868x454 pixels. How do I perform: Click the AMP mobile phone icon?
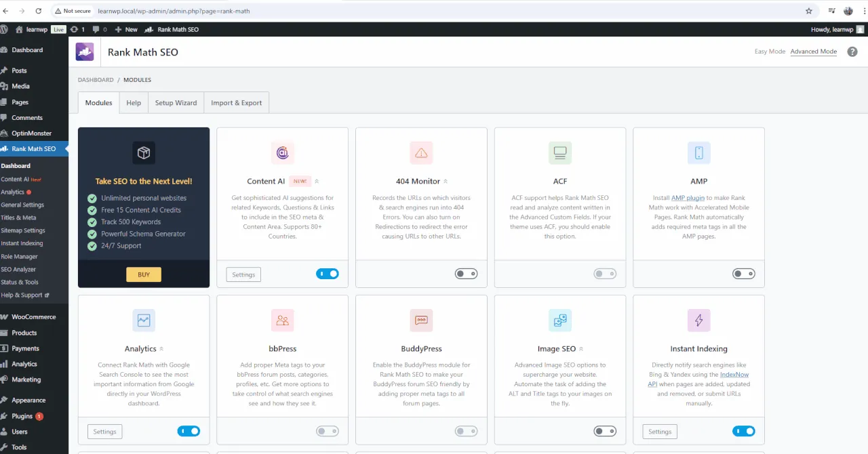pyautogui.click(x=698, y=153)
